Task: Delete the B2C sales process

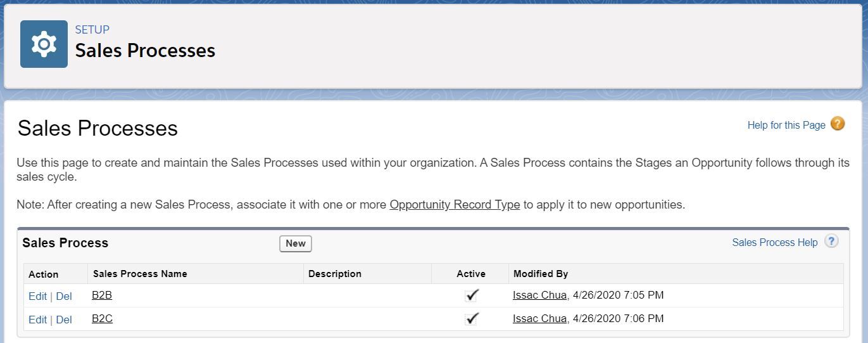Action: tap(64, 320)
